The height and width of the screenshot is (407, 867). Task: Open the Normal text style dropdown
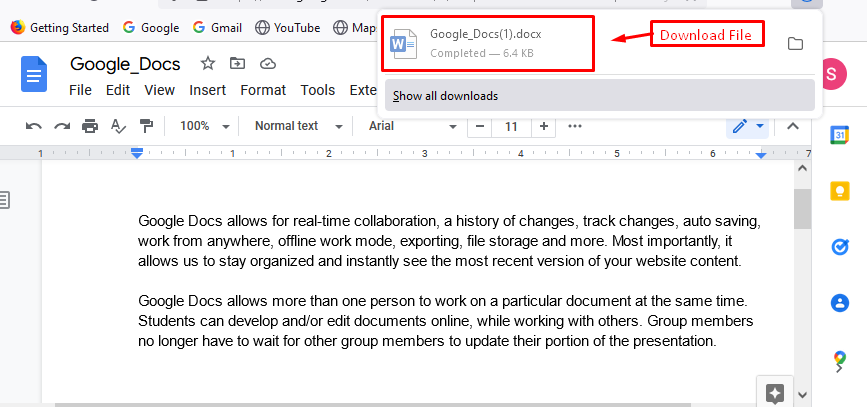pyautogui.click(x=299, y=126)
